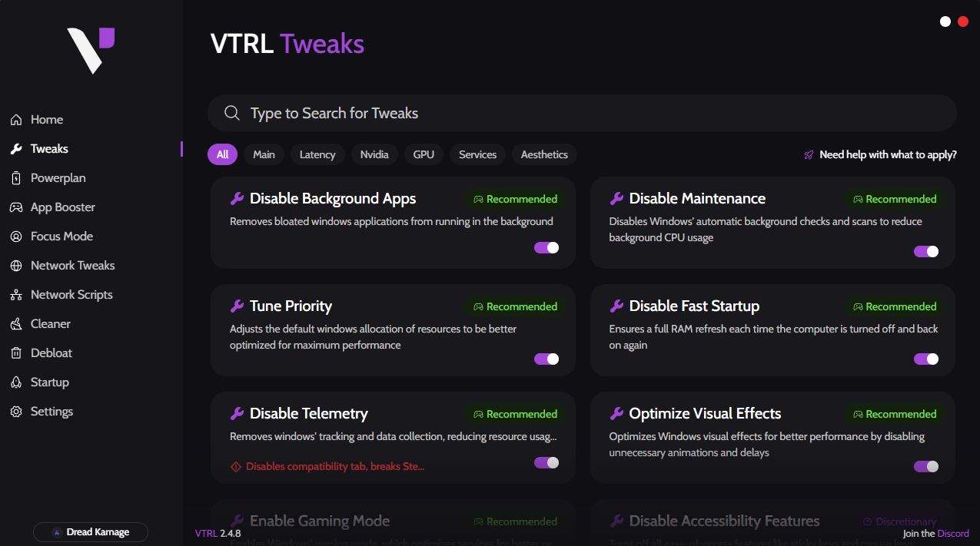Open the Discord link
This screenshot has height=546, width=980.
pos(953,534)
